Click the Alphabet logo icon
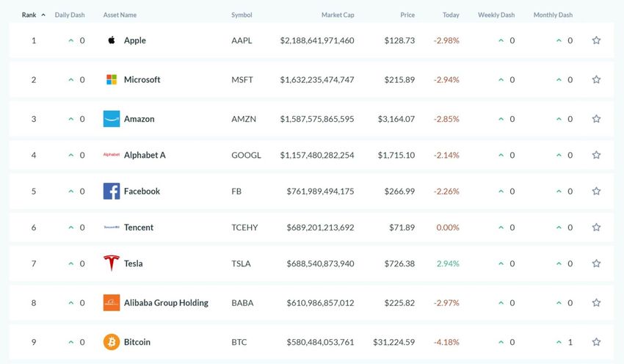 coord(112,155)
